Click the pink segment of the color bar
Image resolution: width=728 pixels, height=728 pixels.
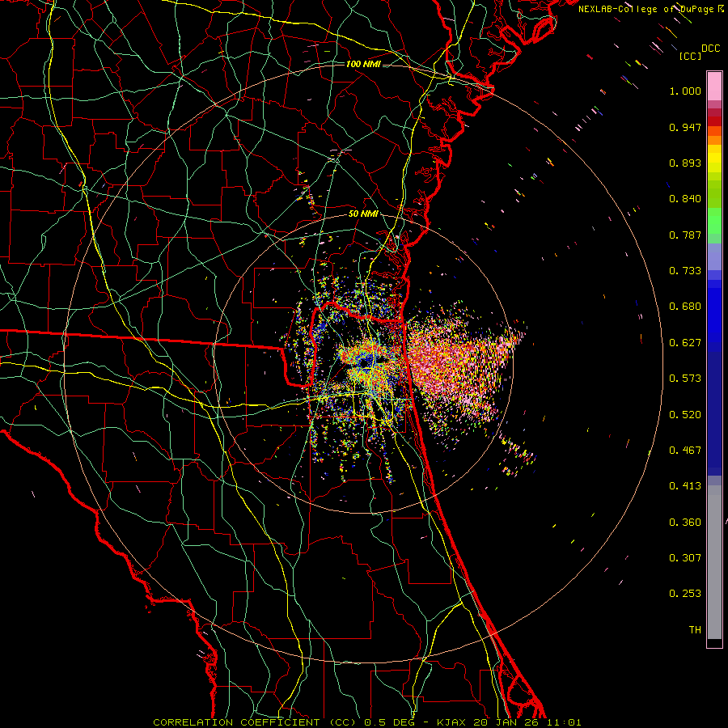pyautogui.click(x=714, y=86)
